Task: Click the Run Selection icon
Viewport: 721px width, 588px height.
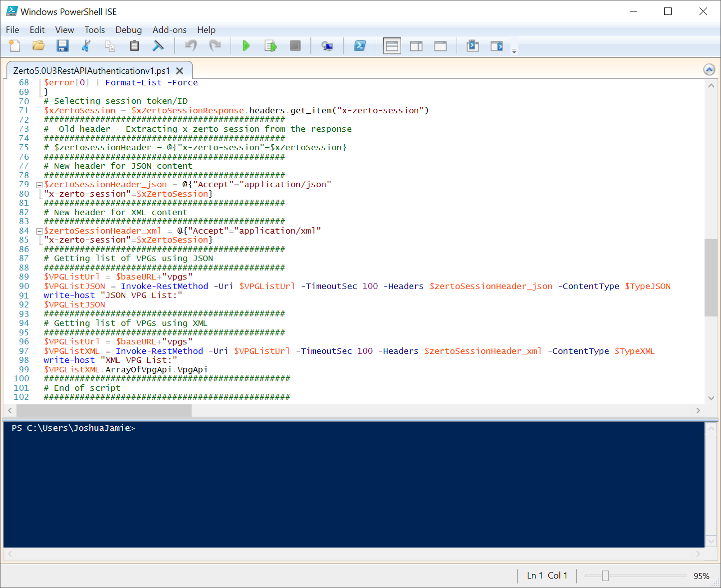Action: click(270, 46)
